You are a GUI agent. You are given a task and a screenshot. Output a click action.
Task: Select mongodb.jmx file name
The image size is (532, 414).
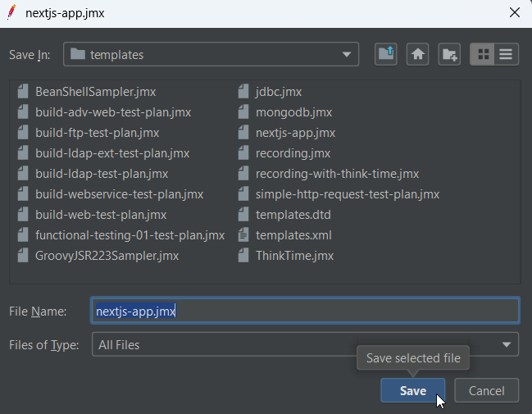(293, 112)
